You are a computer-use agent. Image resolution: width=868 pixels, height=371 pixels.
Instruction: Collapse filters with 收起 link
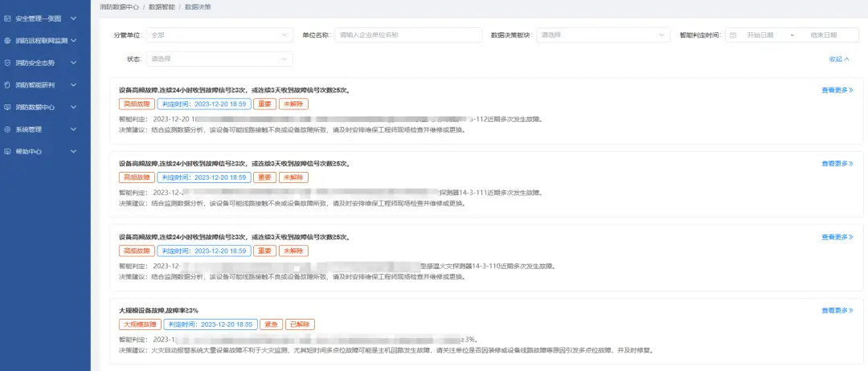[x=839, y=59]
